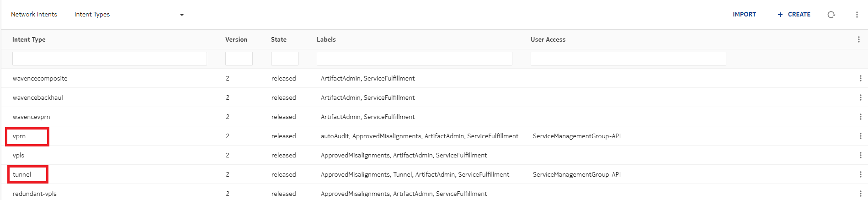Click the Labels filter input box
This screenshot has width=868, height=200.
pyautogui.click(x=414, y=59)
